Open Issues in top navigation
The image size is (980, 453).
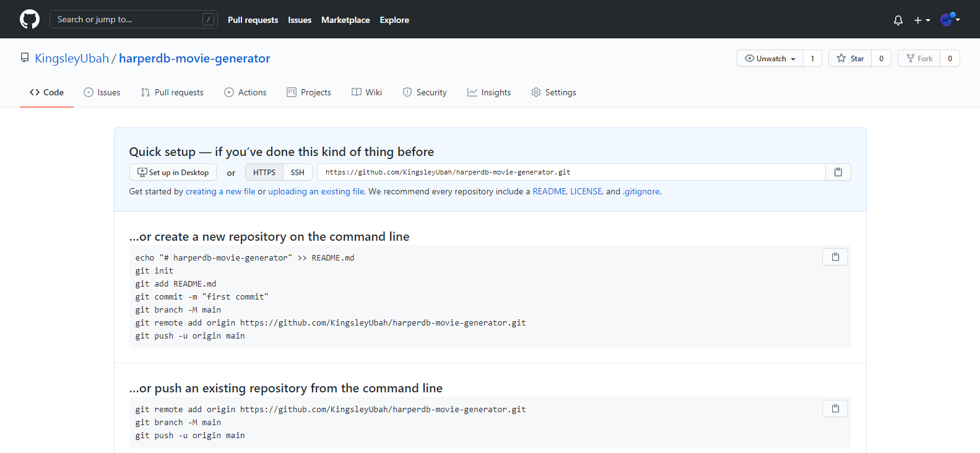pos(300,20)
